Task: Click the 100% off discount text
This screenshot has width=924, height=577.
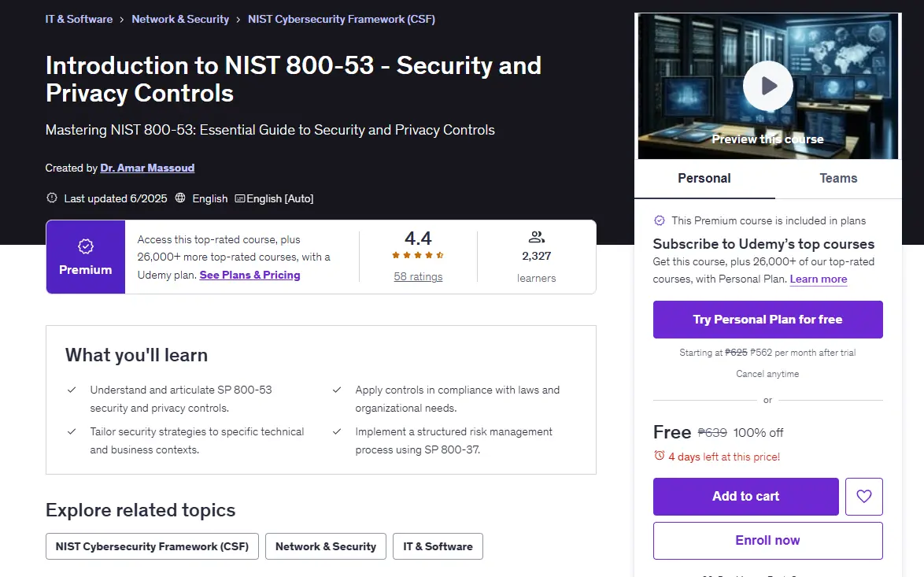Action: 758,433
